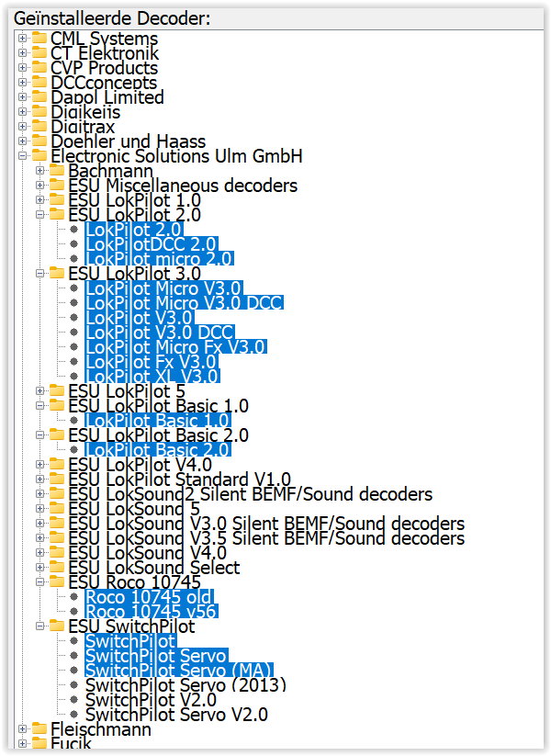Collapse the ESU Roco 10745 node

click(40, 582)
